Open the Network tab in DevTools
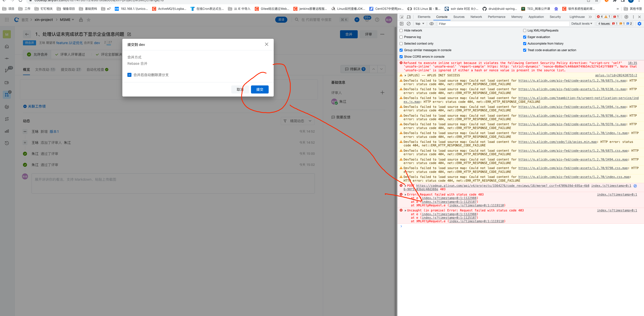 (476, 17)
